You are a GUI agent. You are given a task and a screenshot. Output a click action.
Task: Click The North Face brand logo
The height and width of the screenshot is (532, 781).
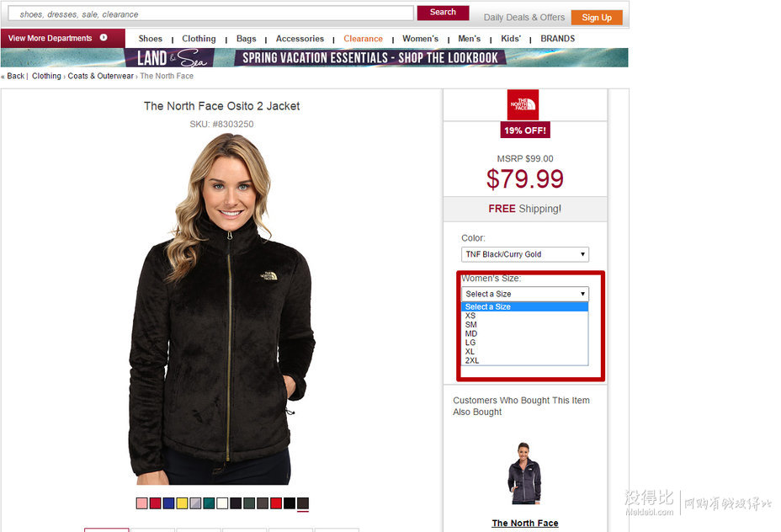pos(523,104)
